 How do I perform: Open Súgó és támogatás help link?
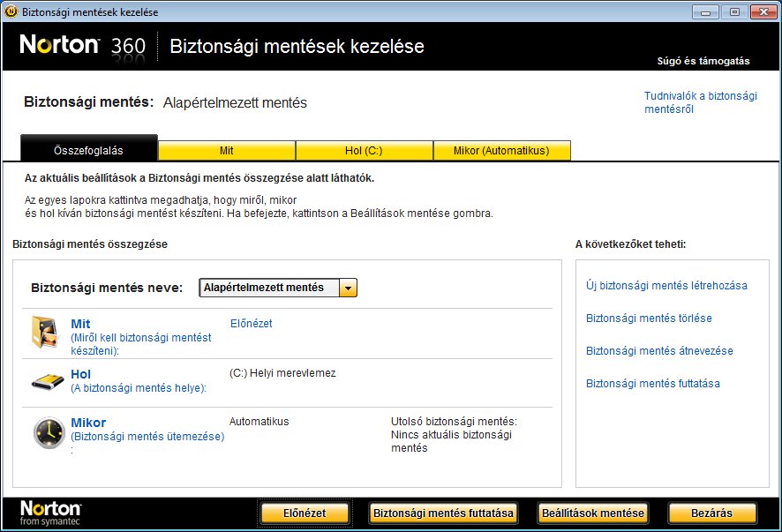coord(703,61)
